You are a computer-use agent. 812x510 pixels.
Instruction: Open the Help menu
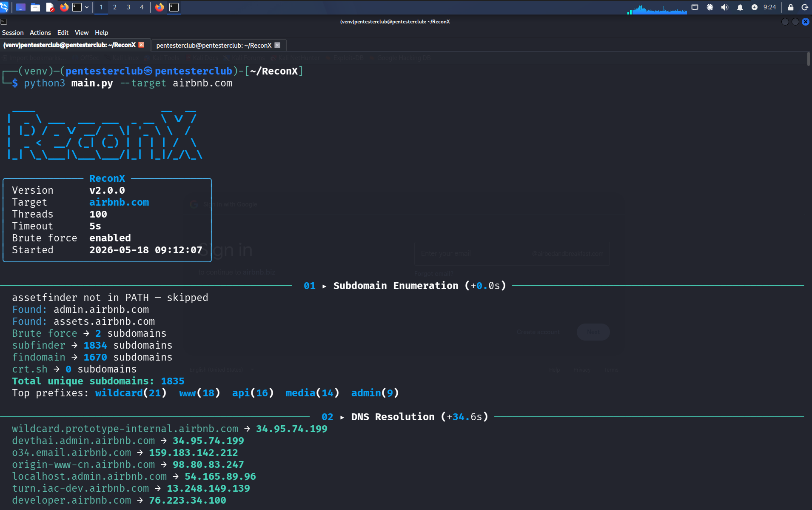pos(101,33)
